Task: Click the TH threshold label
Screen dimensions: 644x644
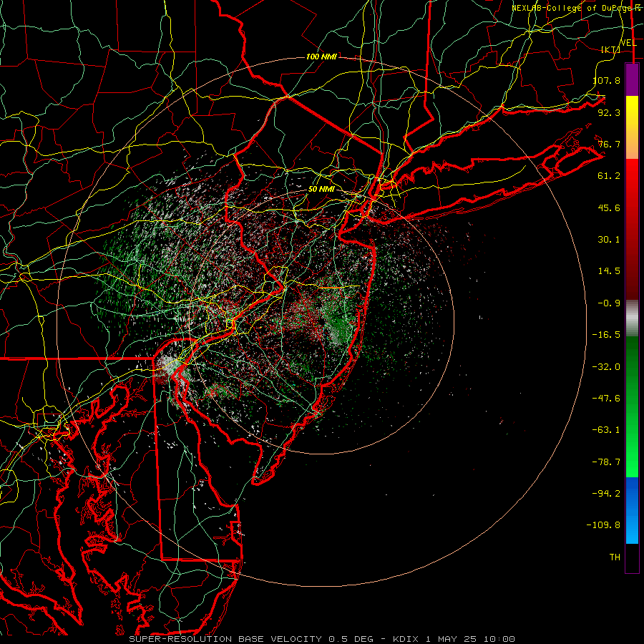Action: (615, 557)
